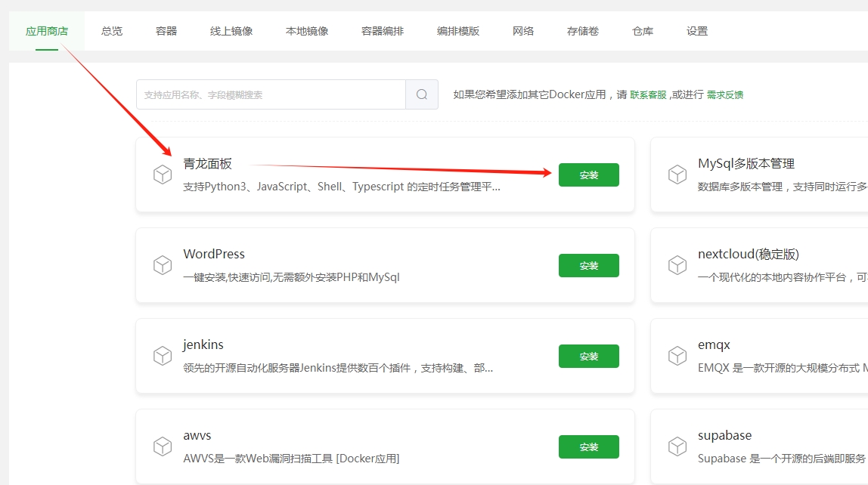Open the 联系客服 link
This screenshot has height=485, width=868.
648,95
